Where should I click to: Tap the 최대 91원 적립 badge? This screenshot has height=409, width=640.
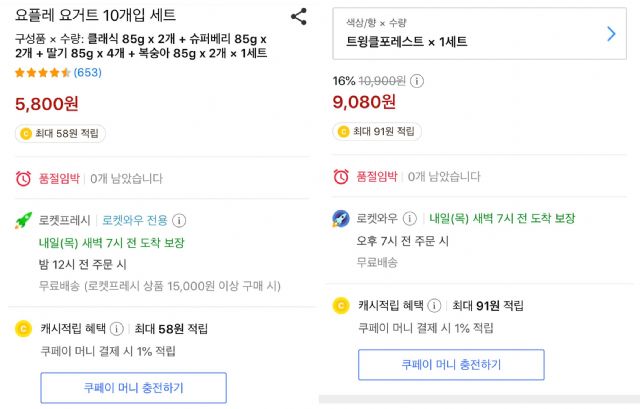pos(377,131)
